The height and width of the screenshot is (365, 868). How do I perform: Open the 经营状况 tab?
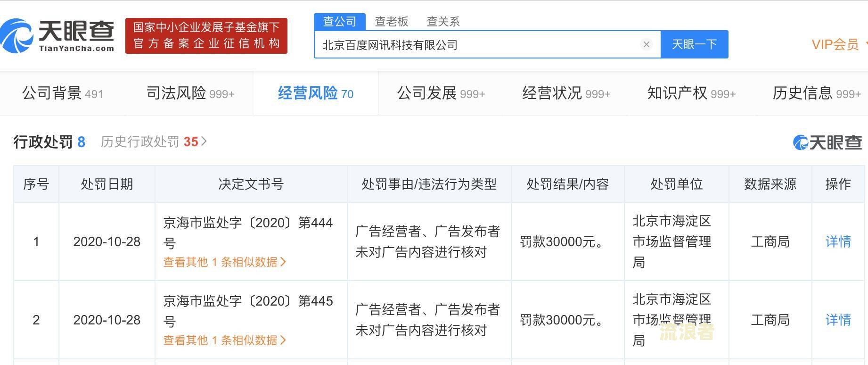point(566,93)
